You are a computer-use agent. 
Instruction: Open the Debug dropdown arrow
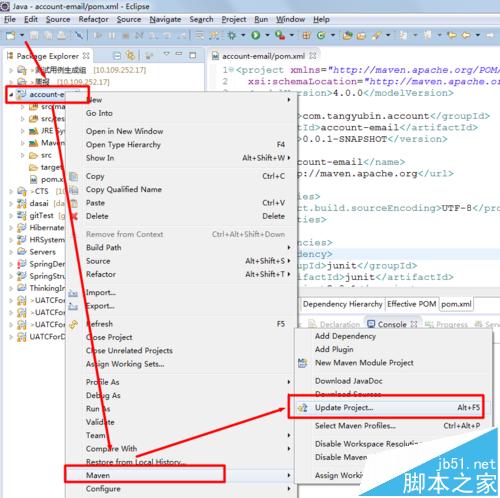243,35
